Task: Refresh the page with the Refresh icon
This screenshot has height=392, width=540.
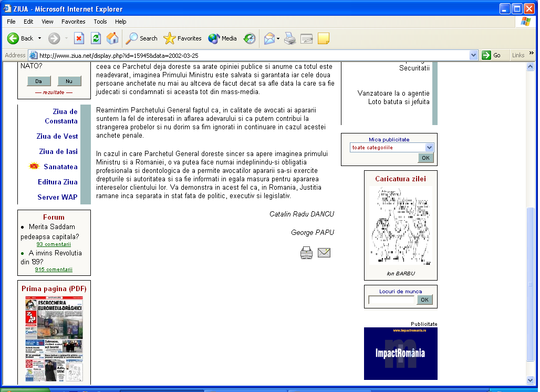Action: [96, 38]
